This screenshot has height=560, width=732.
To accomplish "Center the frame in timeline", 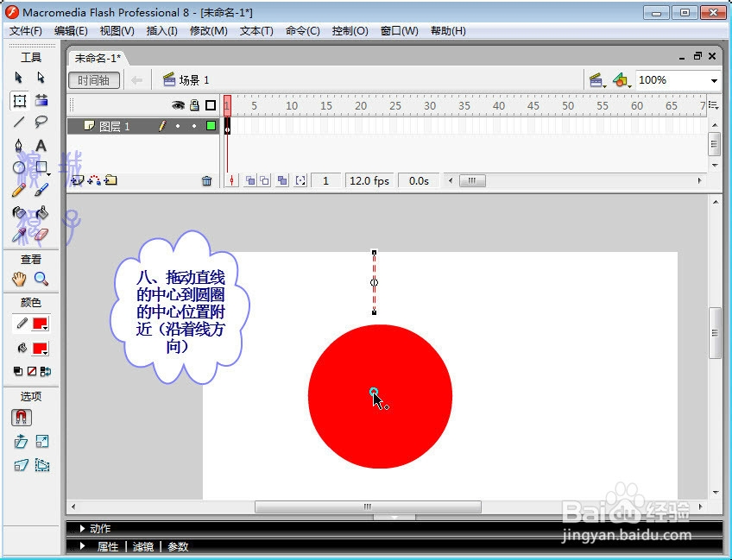I will pyautogui.click(x=231, y=180).
